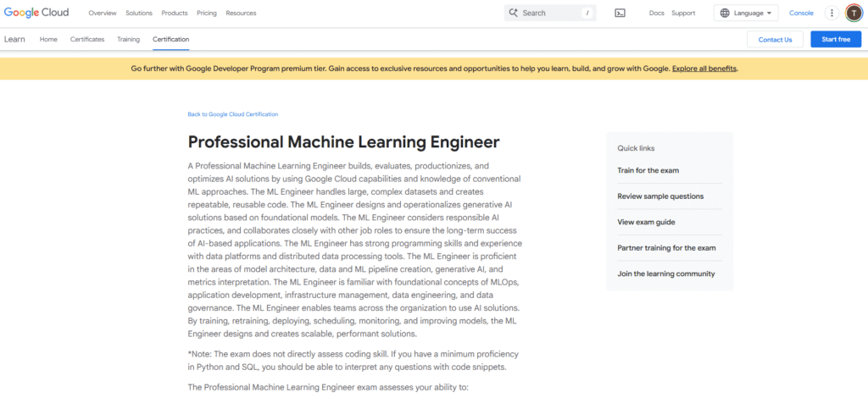The height and width of the screenshot is (409, 868).
Task: Click the Google Cloud logo
Action: coord(37,13)
